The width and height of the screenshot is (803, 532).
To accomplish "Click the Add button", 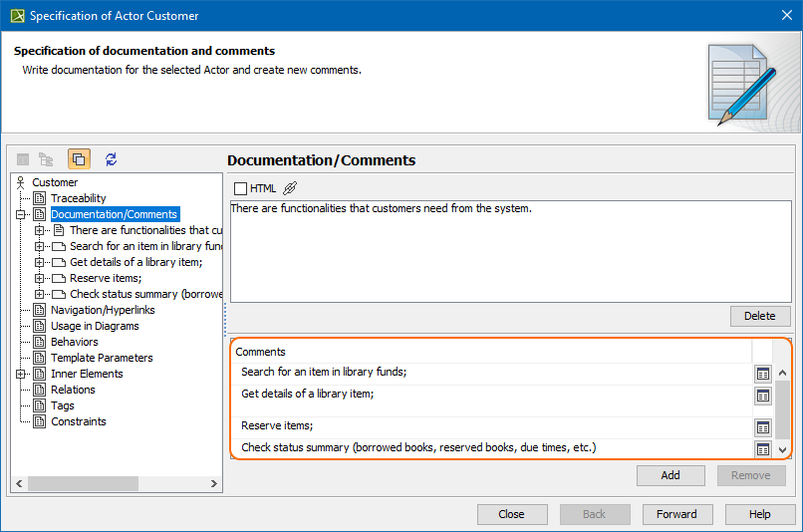I will coord(670,475).
